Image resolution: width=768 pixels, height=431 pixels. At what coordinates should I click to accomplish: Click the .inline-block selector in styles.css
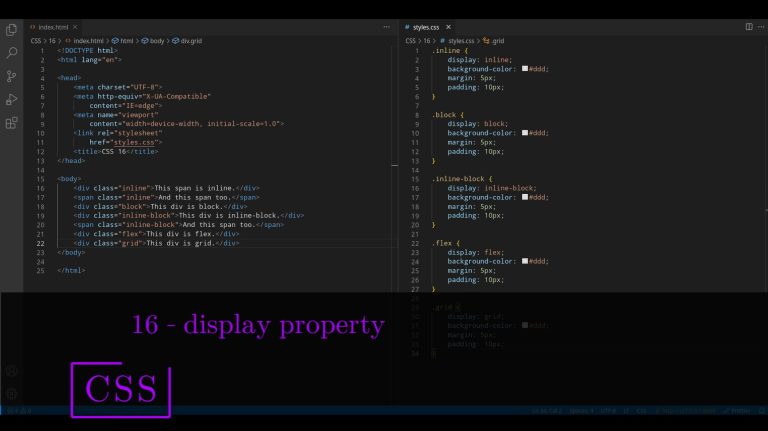click(x=458, y=179)
